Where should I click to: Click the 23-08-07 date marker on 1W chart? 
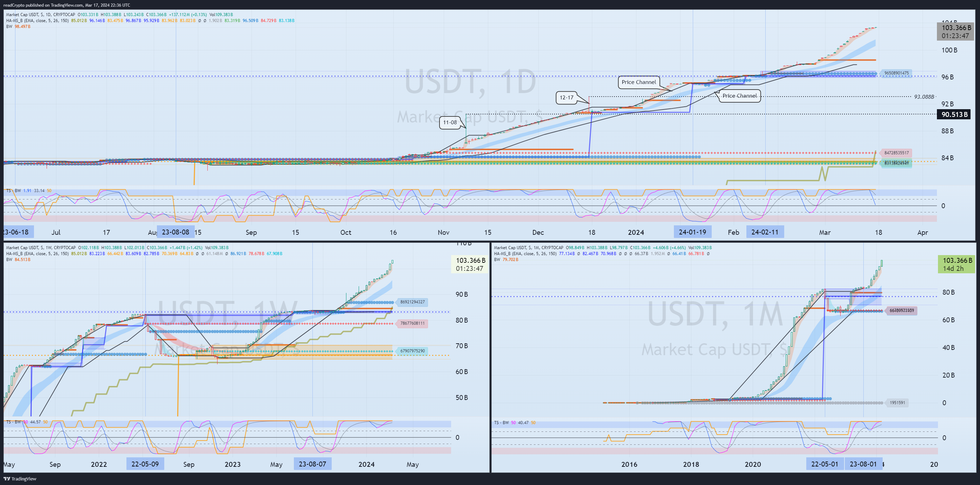coord(312,464)
